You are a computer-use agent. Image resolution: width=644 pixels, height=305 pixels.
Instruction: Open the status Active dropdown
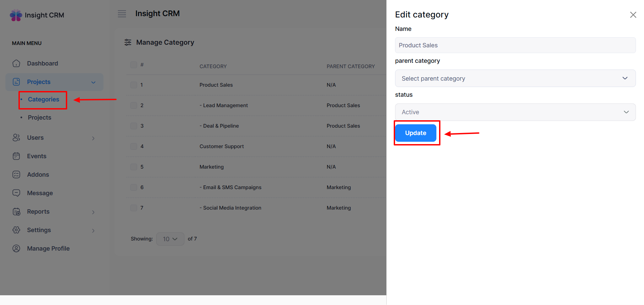(515, 112)
